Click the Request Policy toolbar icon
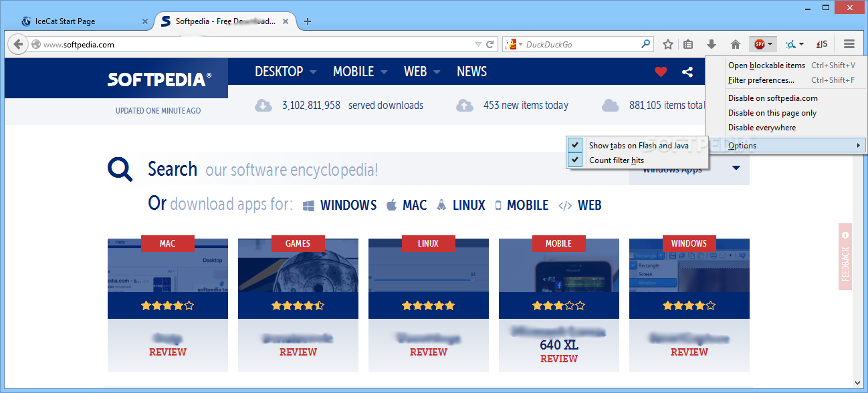This screenshot has height=393, width=868. (790, 45)
